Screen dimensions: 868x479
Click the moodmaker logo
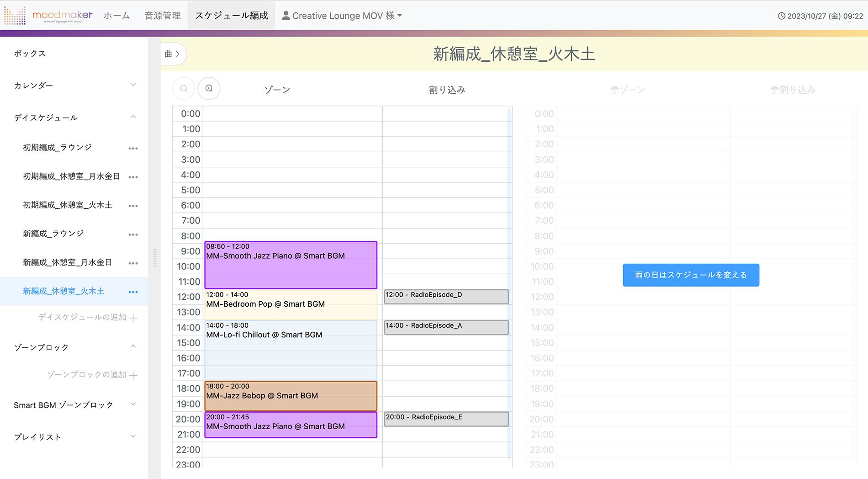pos(48,16)
